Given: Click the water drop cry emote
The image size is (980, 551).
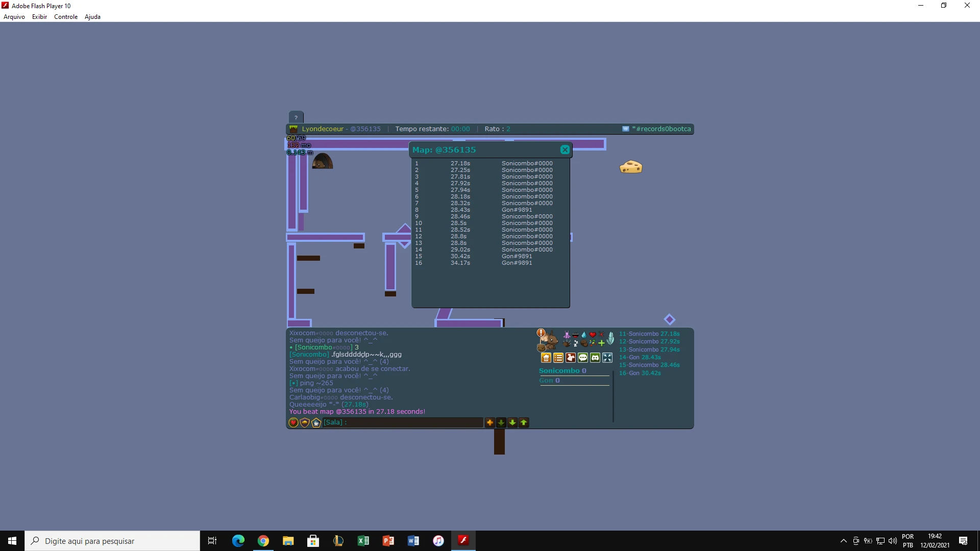Looking at the screenshot, I should click(x=584, y=335).
